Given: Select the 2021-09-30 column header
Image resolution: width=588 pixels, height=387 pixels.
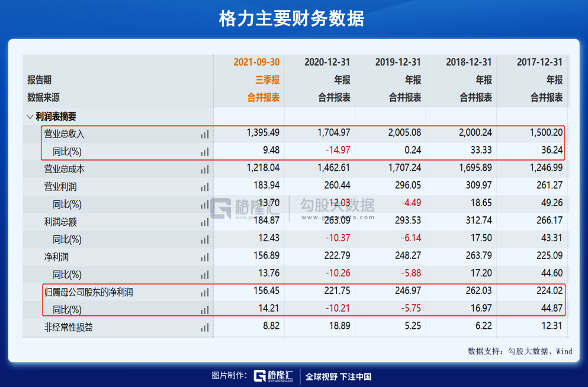Looking at the screenshot, I should coord(256,62).
